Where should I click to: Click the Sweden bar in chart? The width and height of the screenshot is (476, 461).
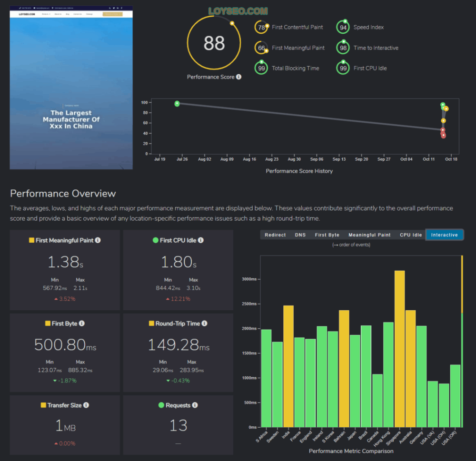pos(277,384)
